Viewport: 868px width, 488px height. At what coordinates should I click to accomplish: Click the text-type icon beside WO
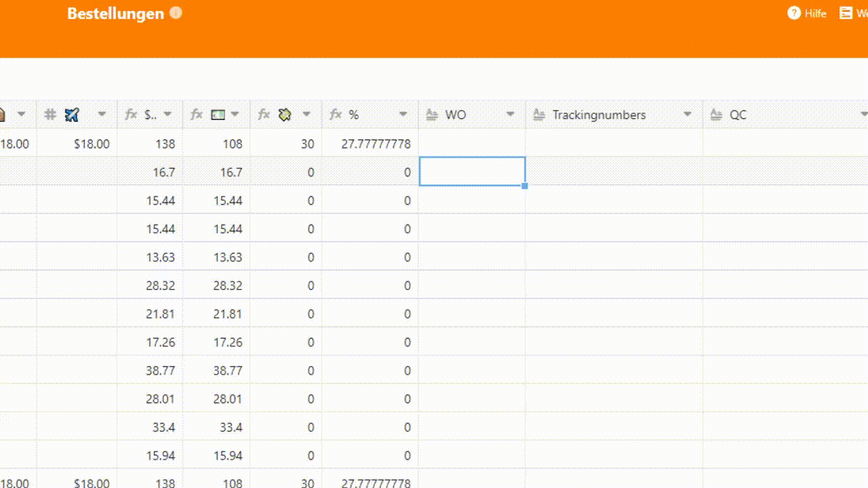tap(432, 115)
